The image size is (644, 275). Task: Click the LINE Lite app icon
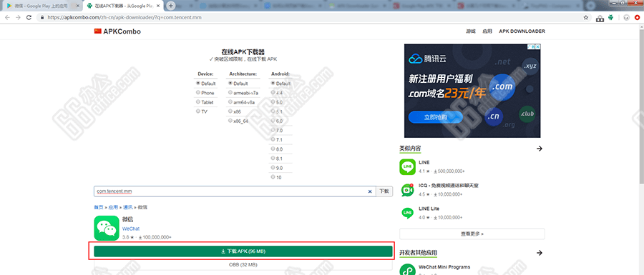407,213
